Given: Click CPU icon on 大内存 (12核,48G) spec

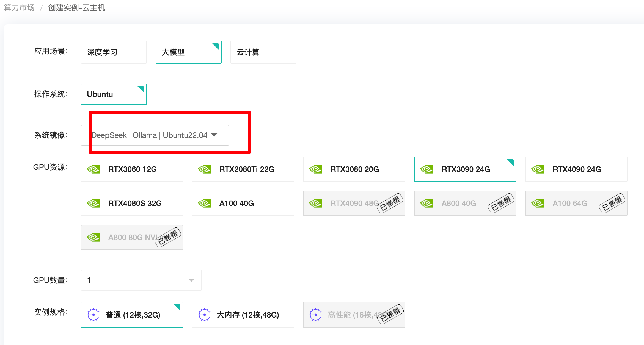Looking at the screenshot, I should tap(204, 315).
